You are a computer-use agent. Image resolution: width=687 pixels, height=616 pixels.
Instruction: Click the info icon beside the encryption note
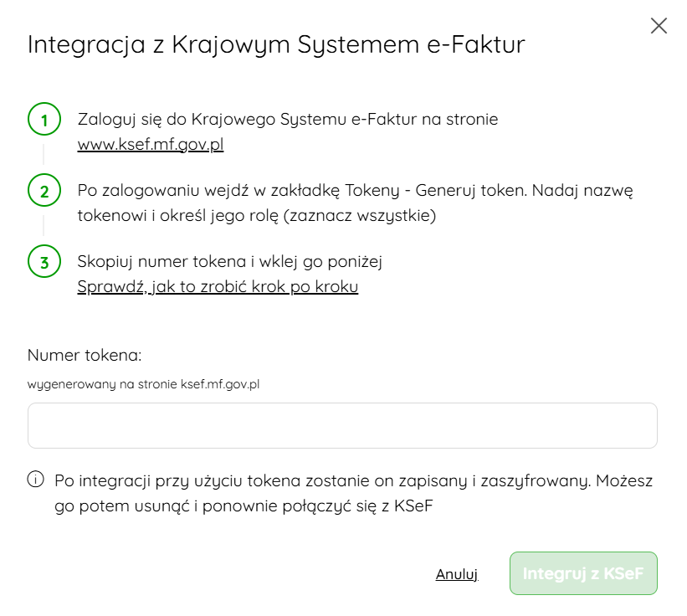click(35, 480)
